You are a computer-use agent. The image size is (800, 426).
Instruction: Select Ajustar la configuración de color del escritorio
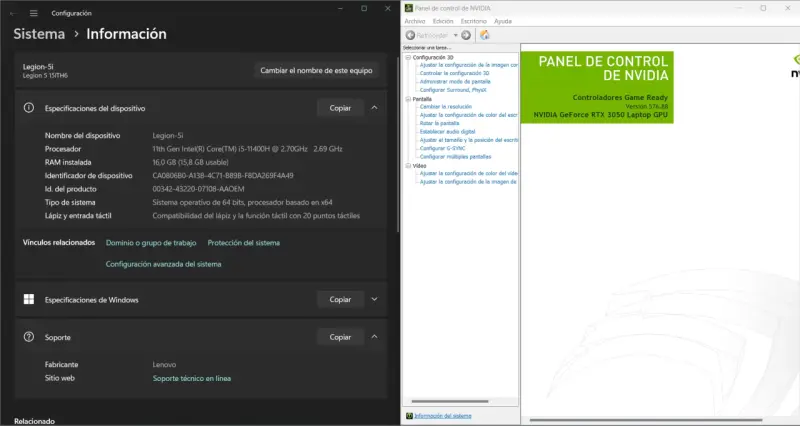tap(468, 115)
